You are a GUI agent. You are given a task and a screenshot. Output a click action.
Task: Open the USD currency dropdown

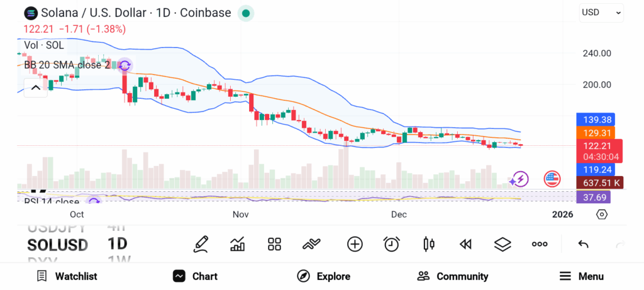tap(601, 12)
